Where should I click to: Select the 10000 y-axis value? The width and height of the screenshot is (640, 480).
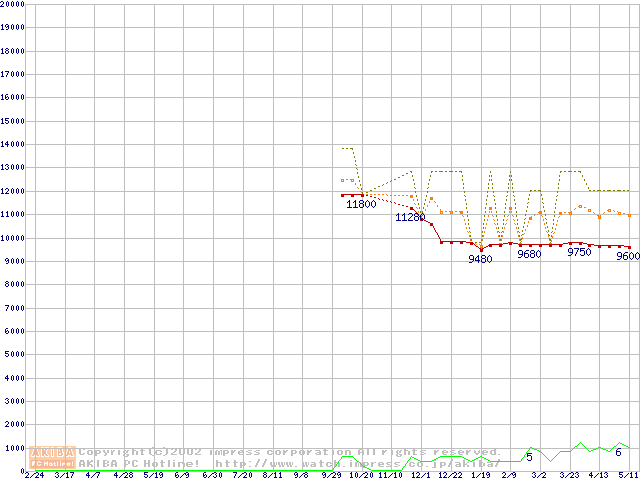click(12, 238)
